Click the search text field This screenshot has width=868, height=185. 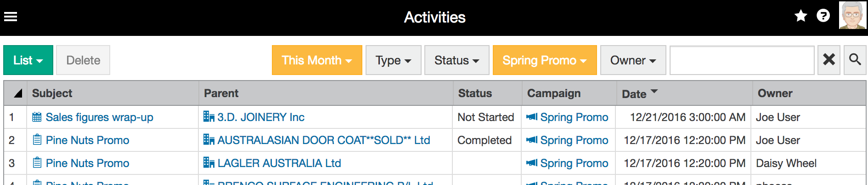point(742,60)
